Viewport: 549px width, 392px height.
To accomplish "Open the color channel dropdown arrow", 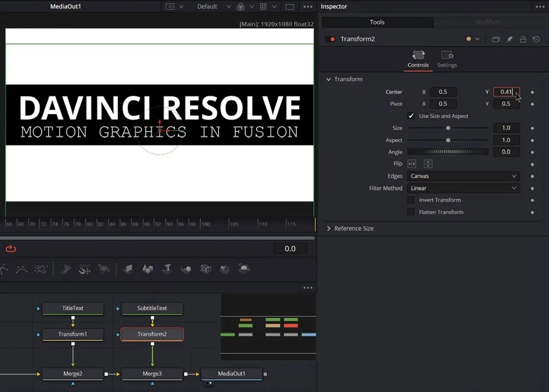I will click(251, 7).
